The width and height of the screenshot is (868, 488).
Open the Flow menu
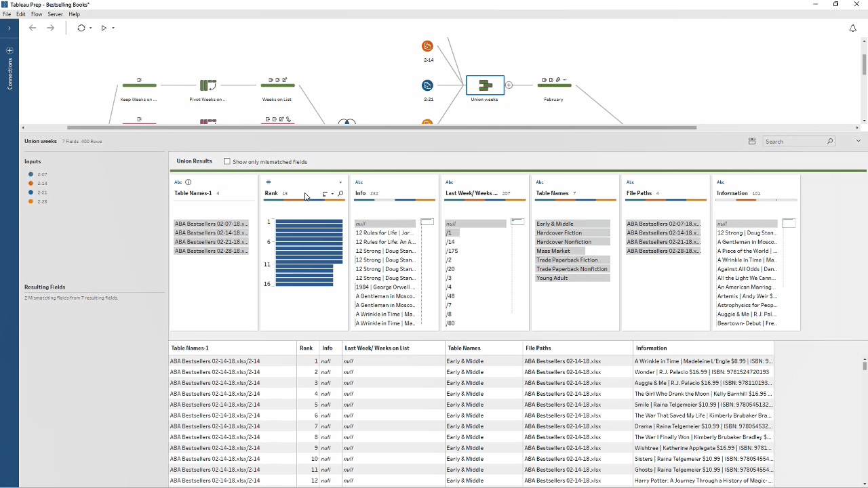click(x=37, y=14)
